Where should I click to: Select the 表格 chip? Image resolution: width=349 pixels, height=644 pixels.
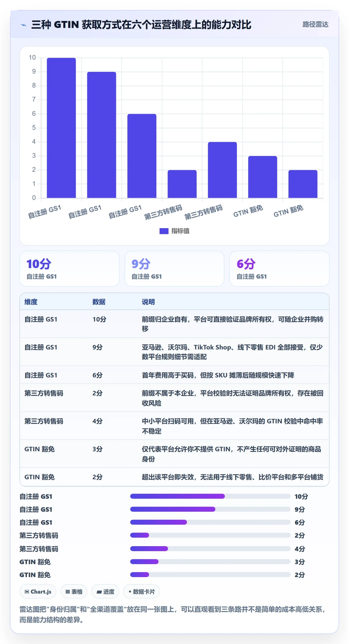point(74,592)
